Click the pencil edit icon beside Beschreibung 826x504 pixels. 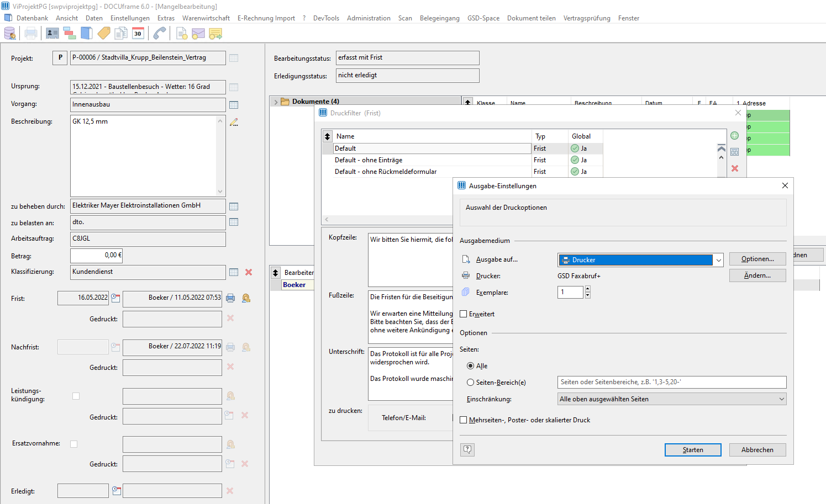coord(234,122)
